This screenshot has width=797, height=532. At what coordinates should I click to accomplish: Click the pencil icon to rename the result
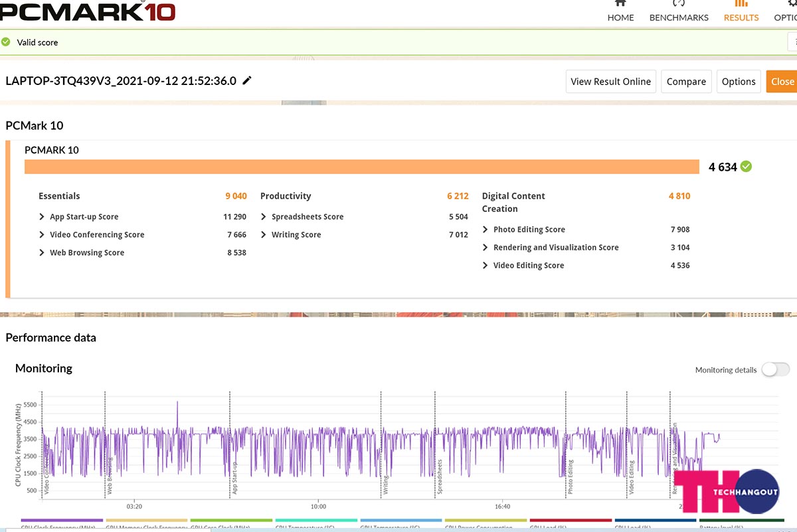tap(247, 81)
